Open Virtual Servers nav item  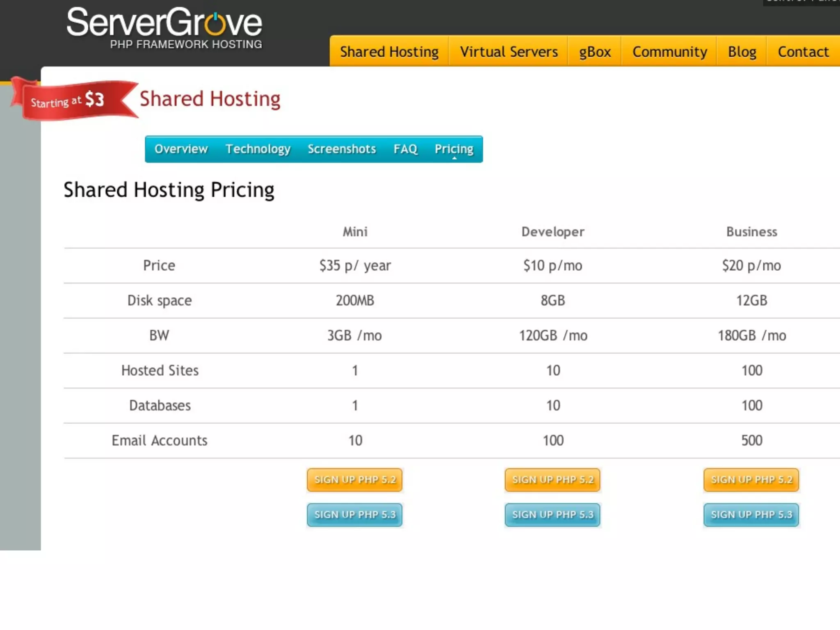509,52
